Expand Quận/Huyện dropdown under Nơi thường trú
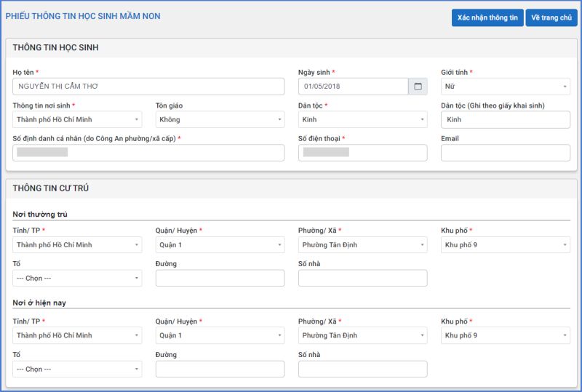Image resolution: width=582 pixels, height=392 pixels. (x=220, y=245)
